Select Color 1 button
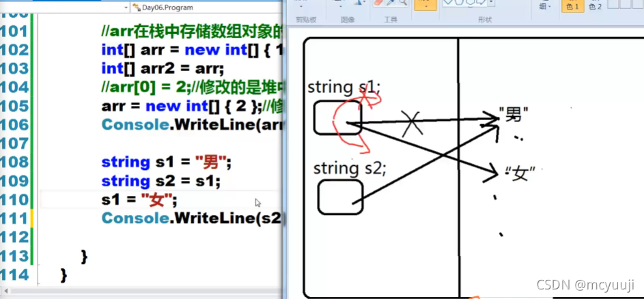644x299 pixels. coord(572,5)
